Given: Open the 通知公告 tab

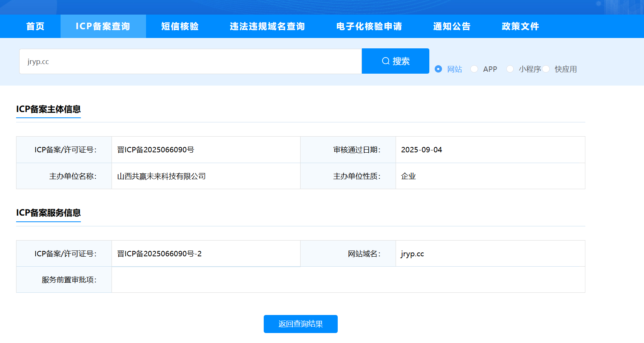Looking at the screenshot, I should click(452, 26).
